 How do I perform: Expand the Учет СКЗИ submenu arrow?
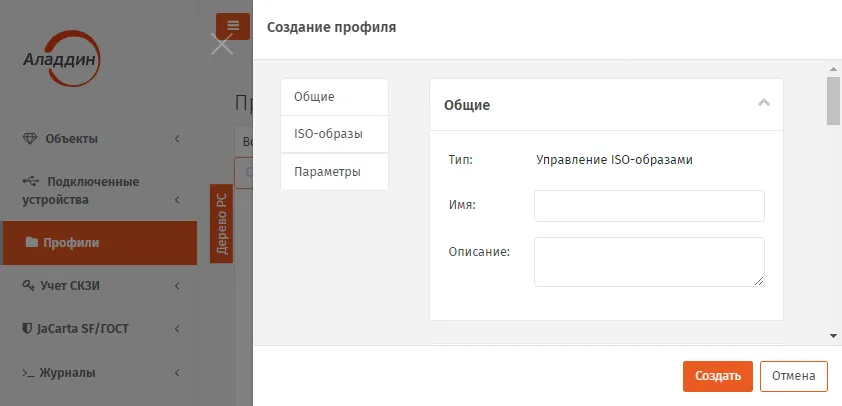click(177, 286)
